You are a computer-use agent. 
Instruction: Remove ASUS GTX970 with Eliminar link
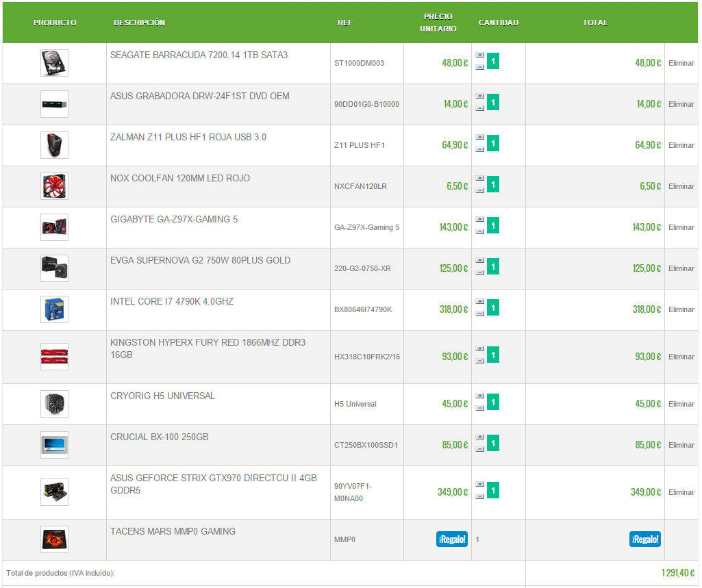click(681, 493)
